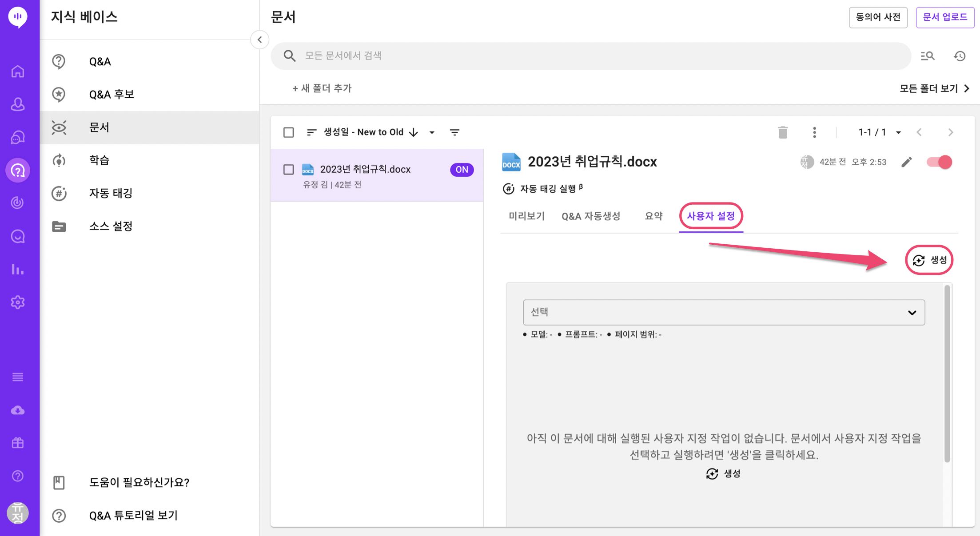Click the trash delete icon in list toolbar
Image resolution: width=980 pixels, height=536 pixels.
(x=783, y=132)
